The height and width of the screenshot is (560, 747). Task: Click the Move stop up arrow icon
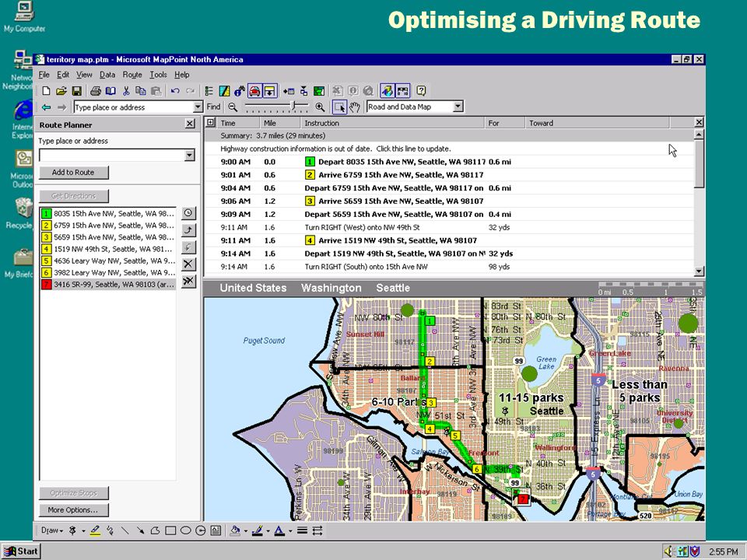pos(188,230)
